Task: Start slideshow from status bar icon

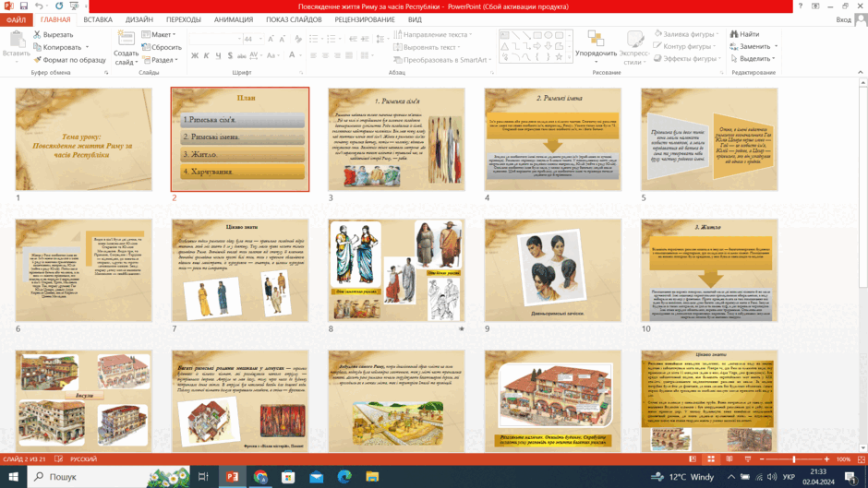Action: point(748,459)
